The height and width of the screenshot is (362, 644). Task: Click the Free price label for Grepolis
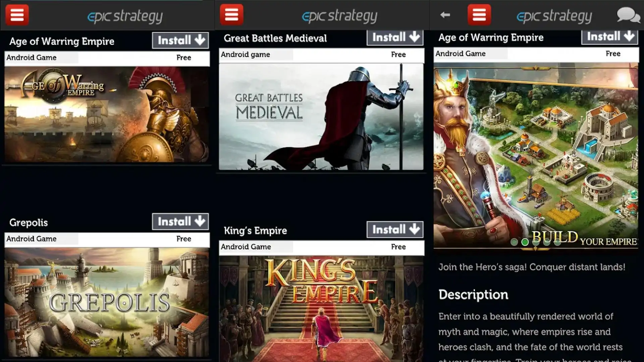[x=184, y=239]
